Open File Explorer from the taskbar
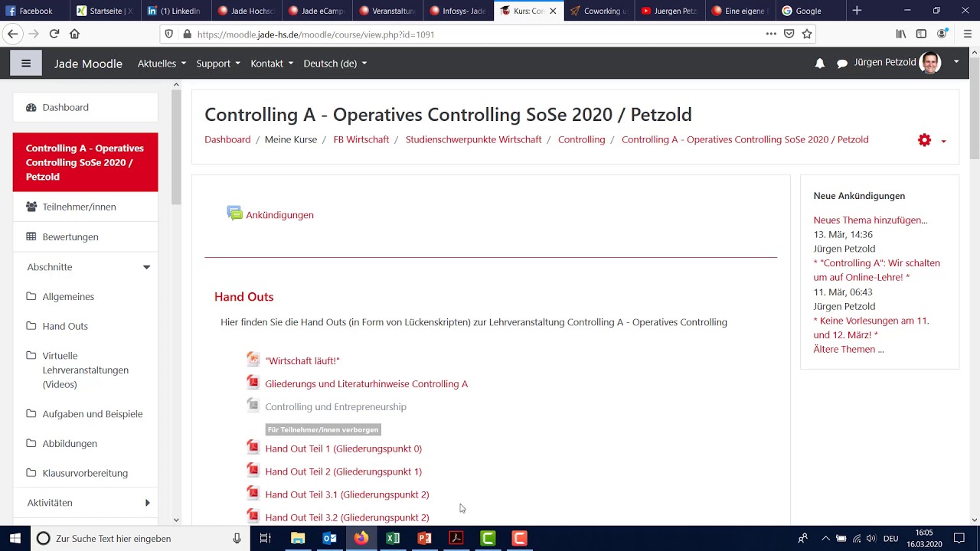Screen dimensions: 980x551 pyautogui.click(x=298, y=538)
